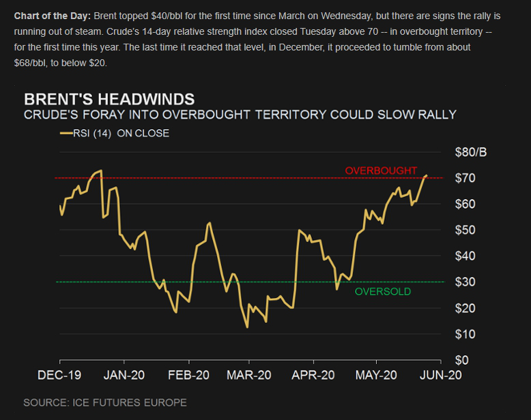Viewport: 531px width, 420px height.
Task: Click the BRENT'S HEADWINDS chart title
Action: tap(109, 100)
